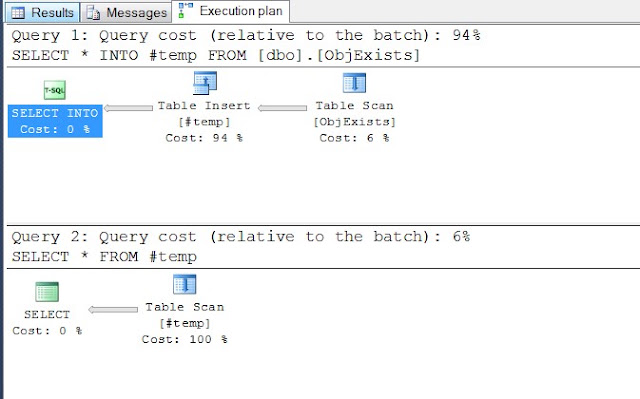Select the green SELECT result icon

tap(47, 292)
